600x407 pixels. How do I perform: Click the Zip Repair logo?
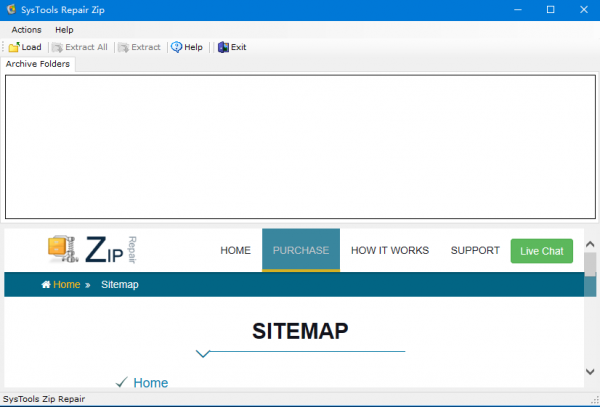(x=92, y=250)
